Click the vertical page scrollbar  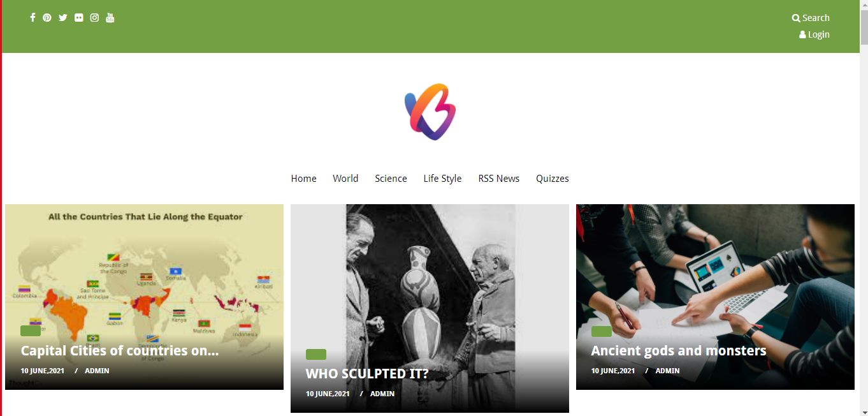coord(864,208)
